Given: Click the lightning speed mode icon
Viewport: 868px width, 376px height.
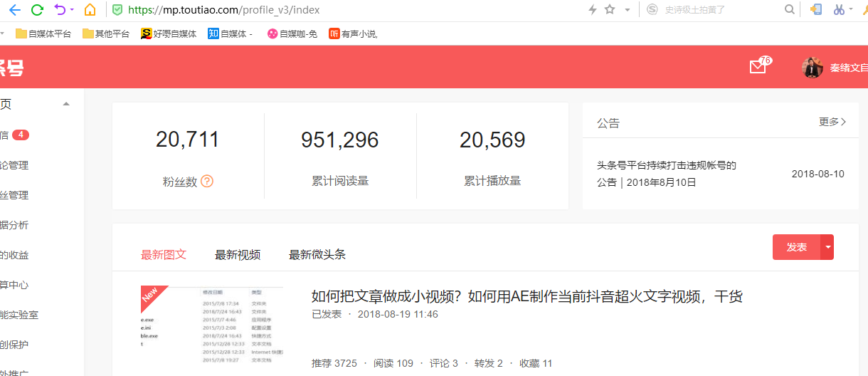Looking at the screenshot, I should pos(592,10).
